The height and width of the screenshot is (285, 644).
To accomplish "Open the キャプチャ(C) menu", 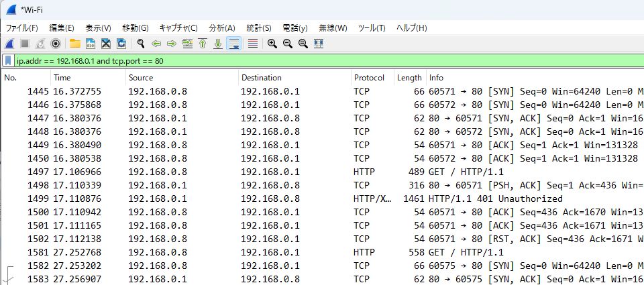I will [178, 28].
